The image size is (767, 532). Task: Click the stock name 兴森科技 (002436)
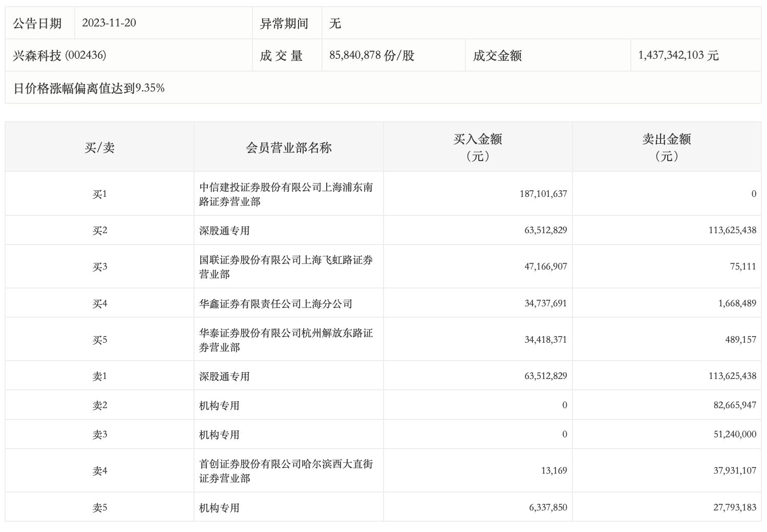click(x=59, y=55)
